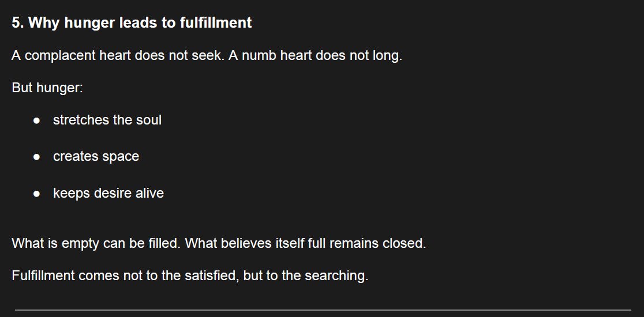Click the bullet dot before "creates space"

(36, 157)
